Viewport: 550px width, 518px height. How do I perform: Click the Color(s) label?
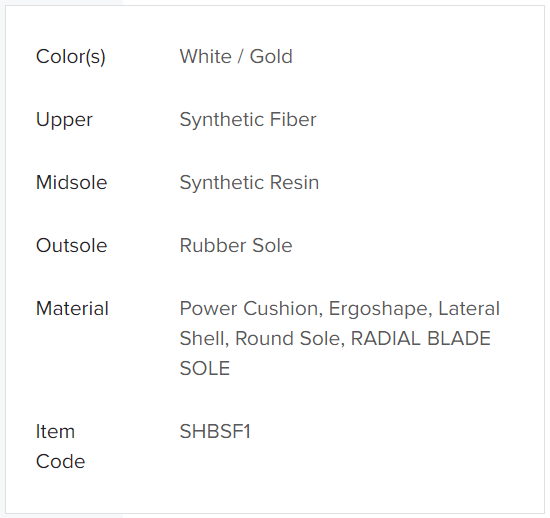click(71, 57)
